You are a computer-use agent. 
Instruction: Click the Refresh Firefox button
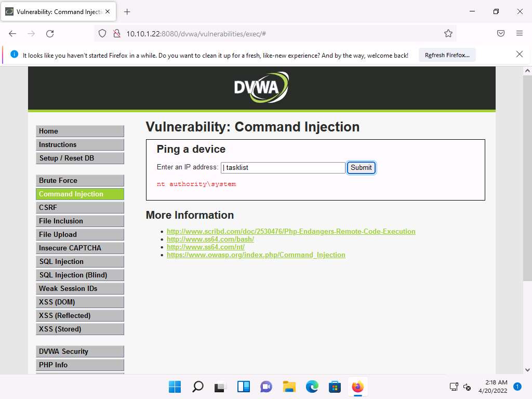447,55
